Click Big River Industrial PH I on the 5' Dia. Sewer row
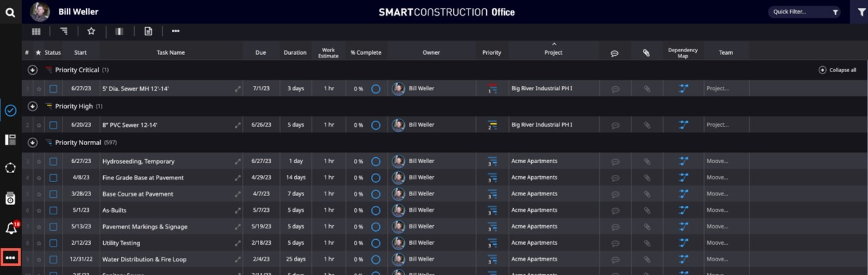Viewport: 868px width, 275px height. pos(541,89)
